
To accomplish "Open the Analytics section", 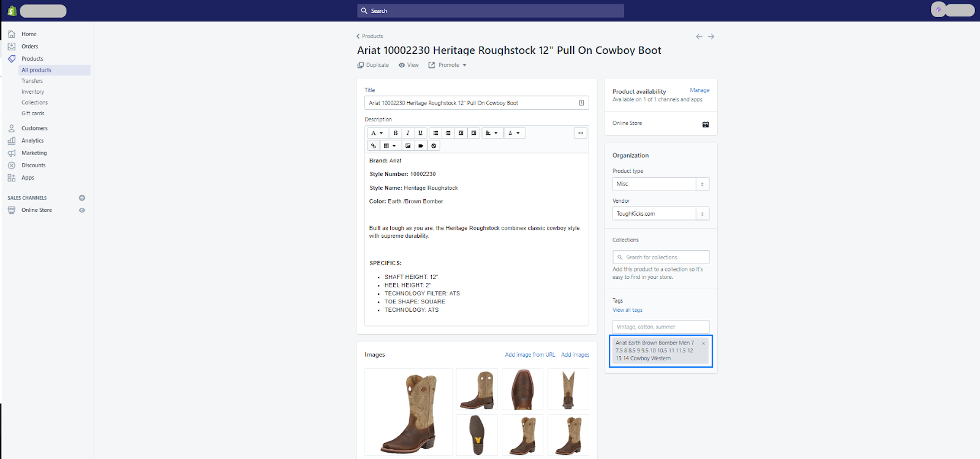I will pos(32,141).
